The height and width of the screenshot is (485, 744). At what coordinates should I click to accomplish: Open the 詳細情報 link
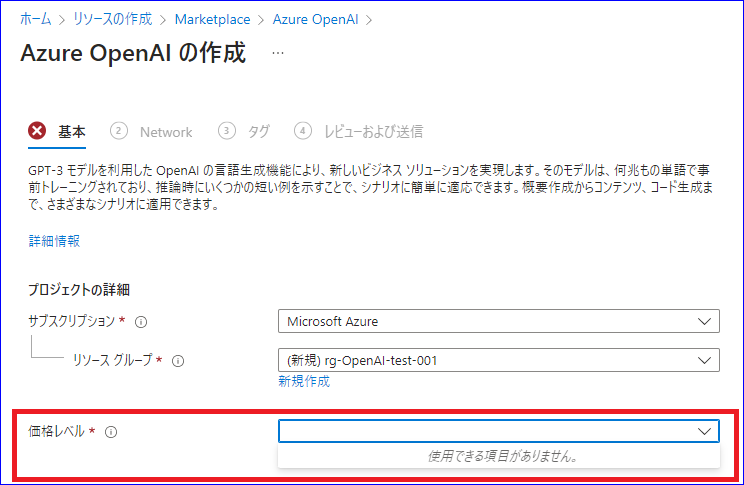54,241
